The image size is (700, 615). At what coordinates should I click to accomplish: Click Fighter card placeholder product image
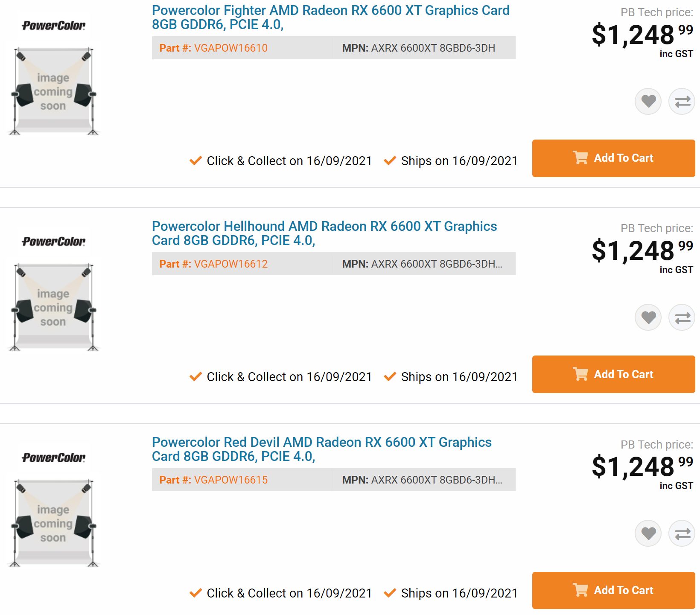coord(54,91)
